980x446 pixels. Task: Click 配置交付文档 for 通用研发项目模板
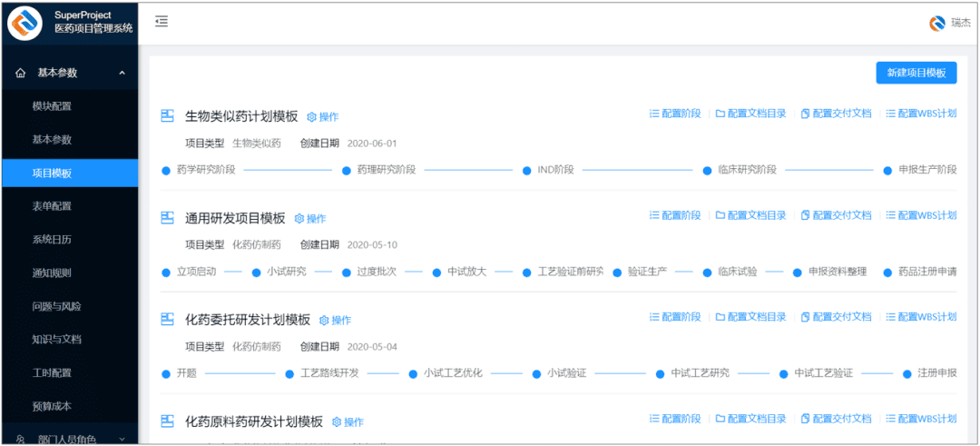[x=837, y=215]
